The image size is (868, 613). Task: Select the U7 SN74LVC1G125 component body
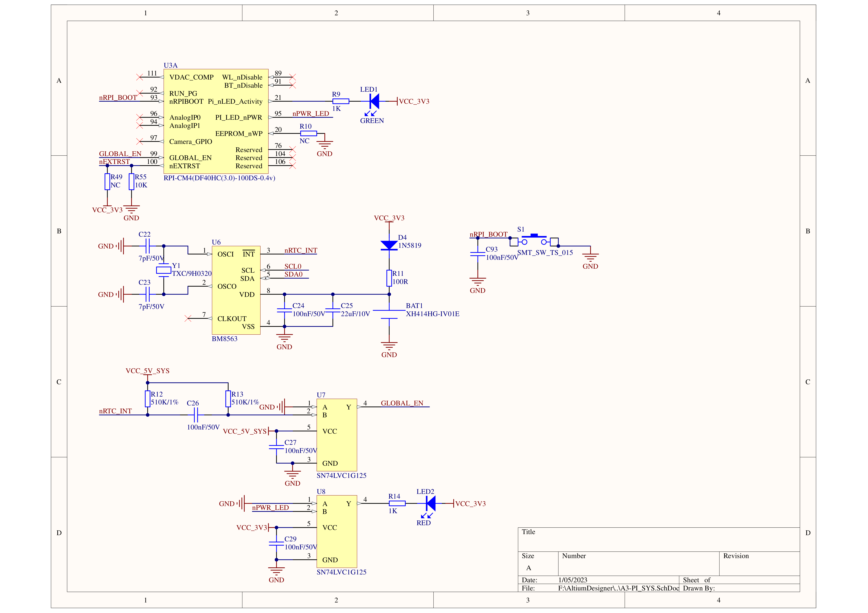[x=337, y=435]
